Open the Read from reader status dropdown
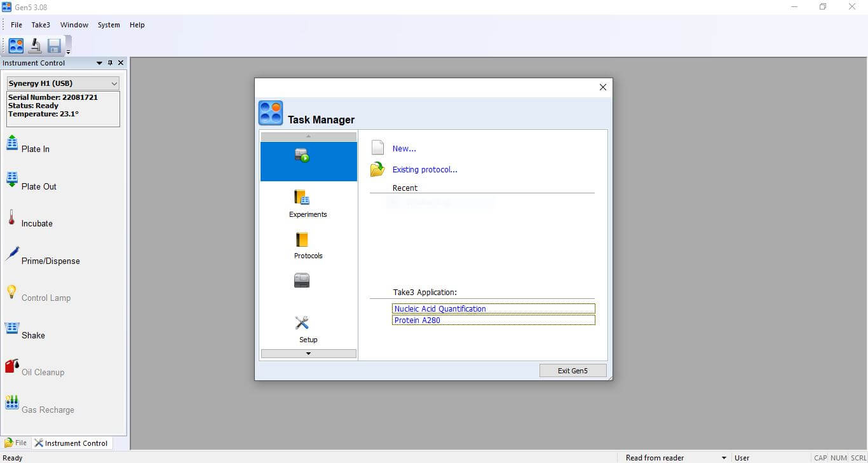The image size is (868, 463). point(724,458)
